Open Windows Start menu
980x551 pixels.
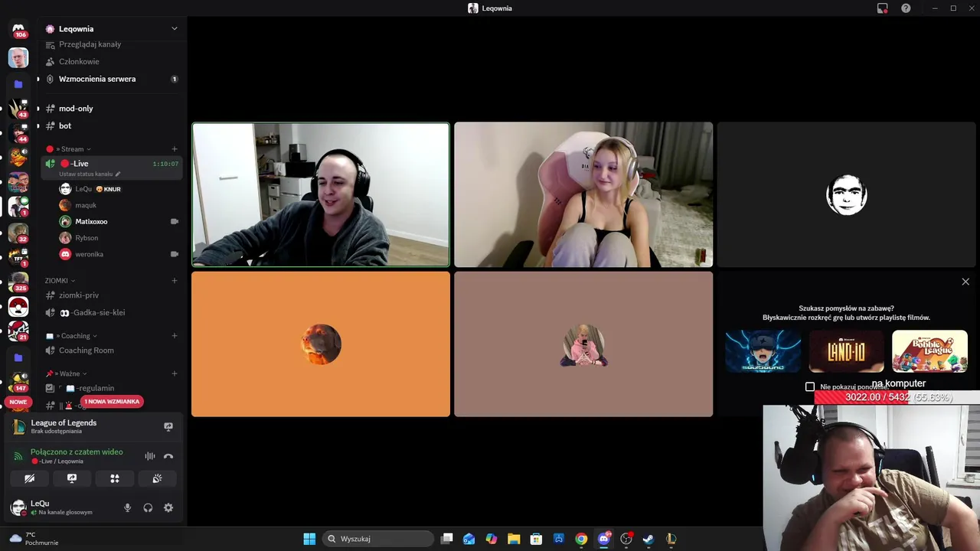tap(309, 539)
